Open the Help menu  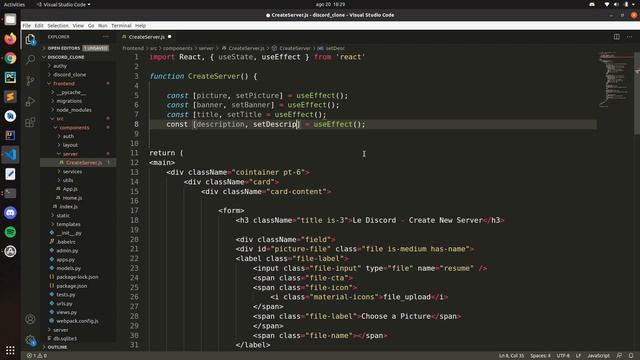click(x=140, y=25)
